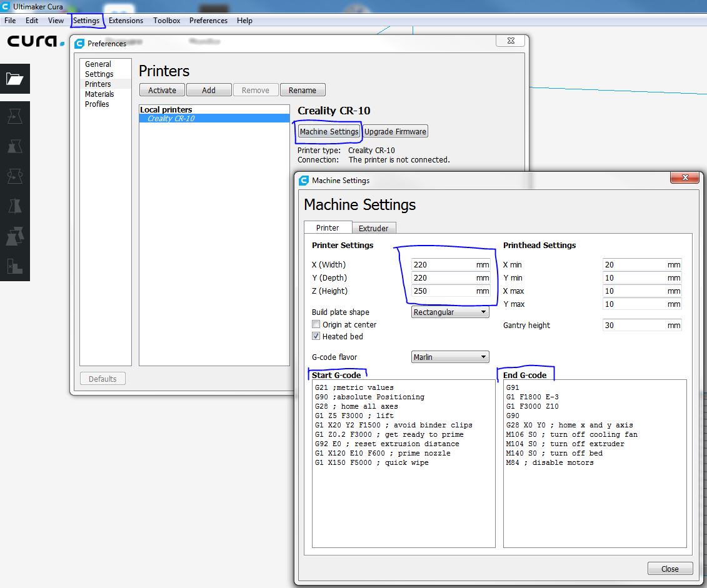Select Printers in Preferences sidebar
The width and height of the screenshot is (707, 588).
click(x=98, y=84)
